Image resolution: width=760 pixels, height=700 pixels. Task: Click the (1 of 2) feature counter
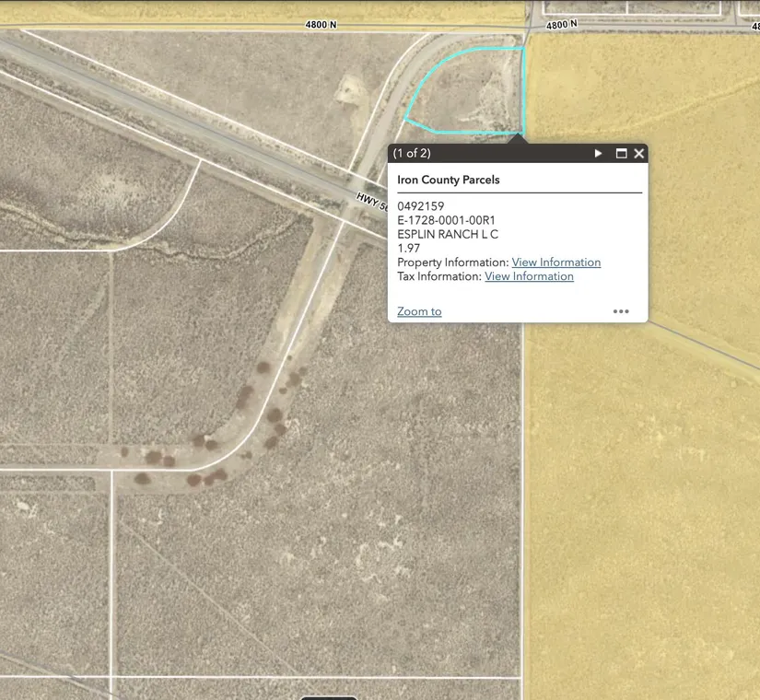pos(412,154)
